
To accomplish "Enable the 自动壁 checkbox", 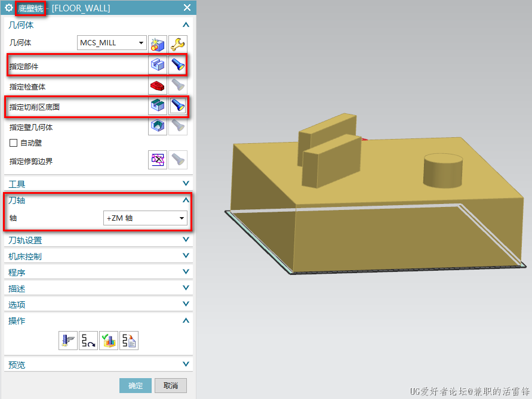I will click(13, 143).
